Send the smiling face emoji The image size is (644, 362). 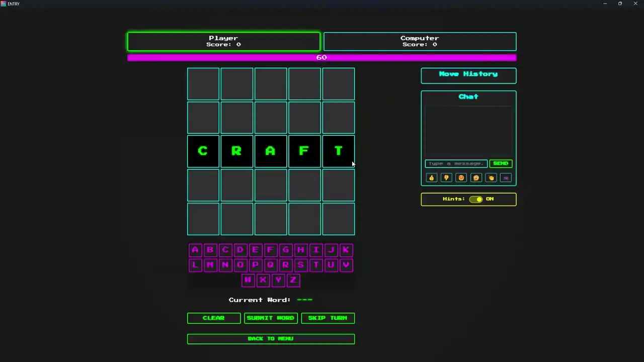tap(461, 177)
